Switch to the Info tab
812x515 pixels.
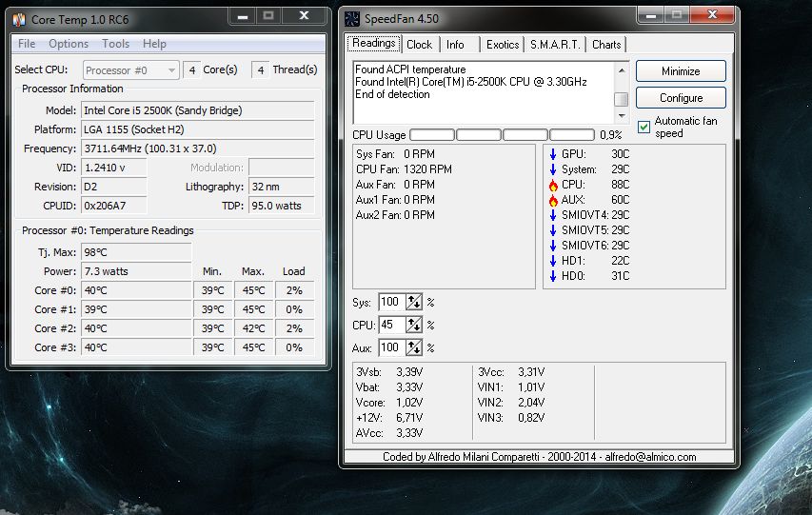pyautogui.click(x=455, y=45)
